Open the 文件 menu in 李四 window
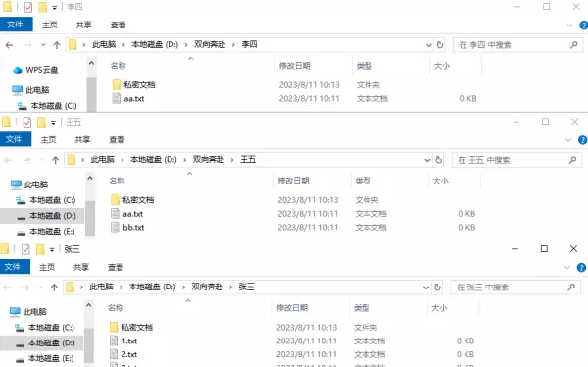588x367 pixels. click(15, 25)
